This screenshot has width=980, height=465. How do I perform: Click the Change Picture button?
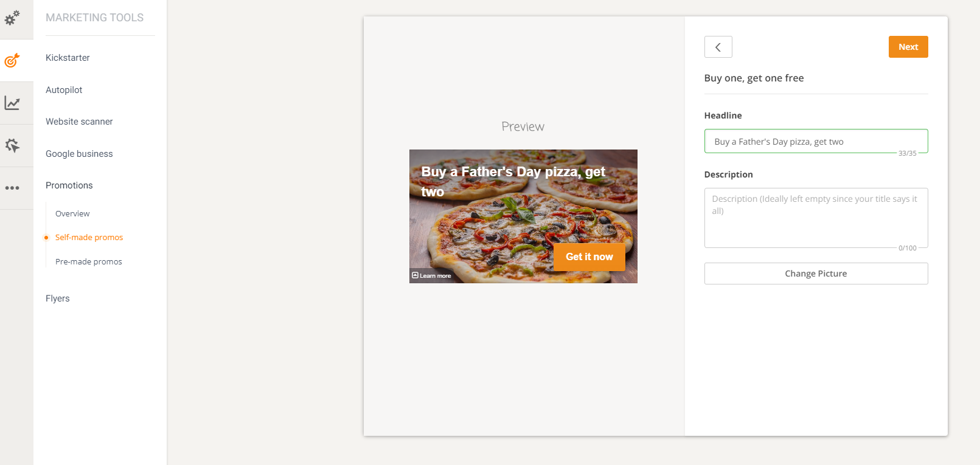coord(816,274)
